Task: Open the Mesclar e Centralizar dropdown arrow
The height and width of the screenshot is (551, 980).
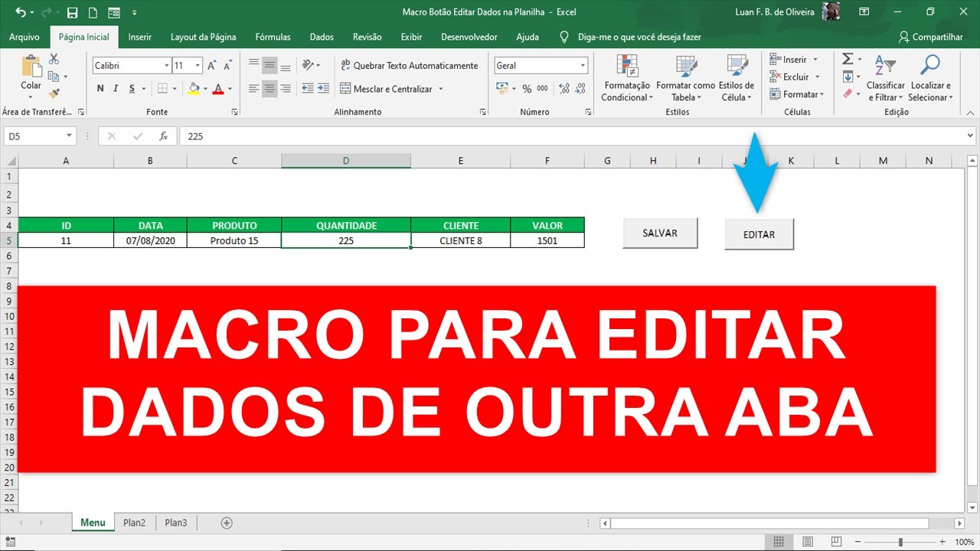Action: pyautogui.click(x=441, y=89)
